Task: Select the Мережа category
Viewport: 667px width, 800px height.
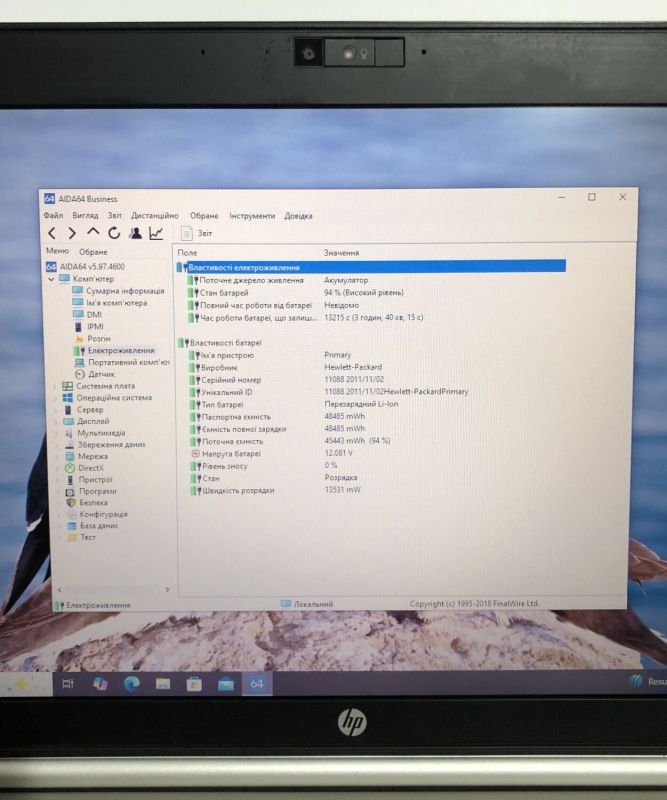Action: pyautogui.click(x=86, y=456)
